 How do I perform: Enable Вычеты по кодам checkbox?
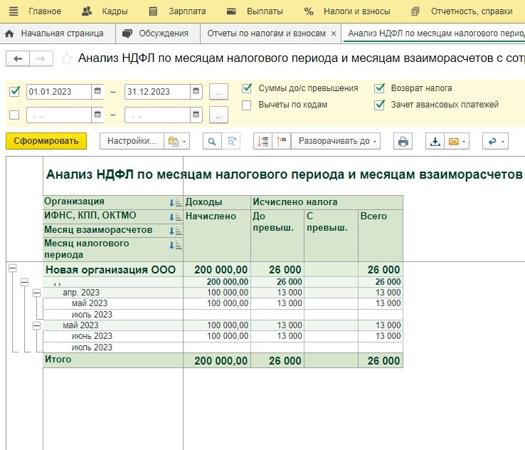point(247,105)
